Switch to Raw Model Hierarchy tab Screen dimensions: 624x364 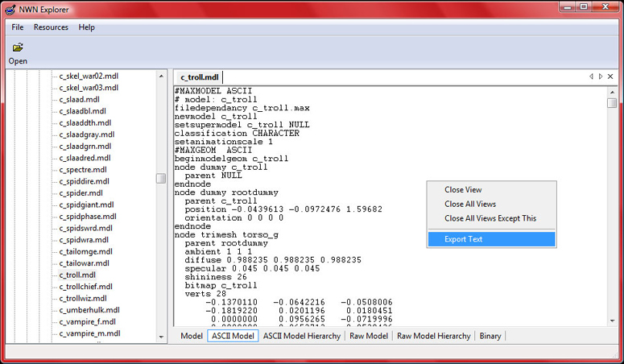tap(433, 336)
